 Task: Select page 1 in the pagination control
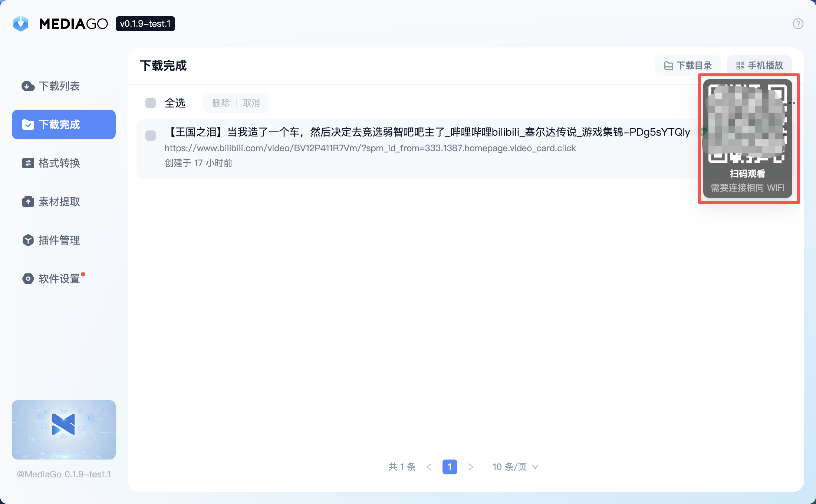pos(450,467)
